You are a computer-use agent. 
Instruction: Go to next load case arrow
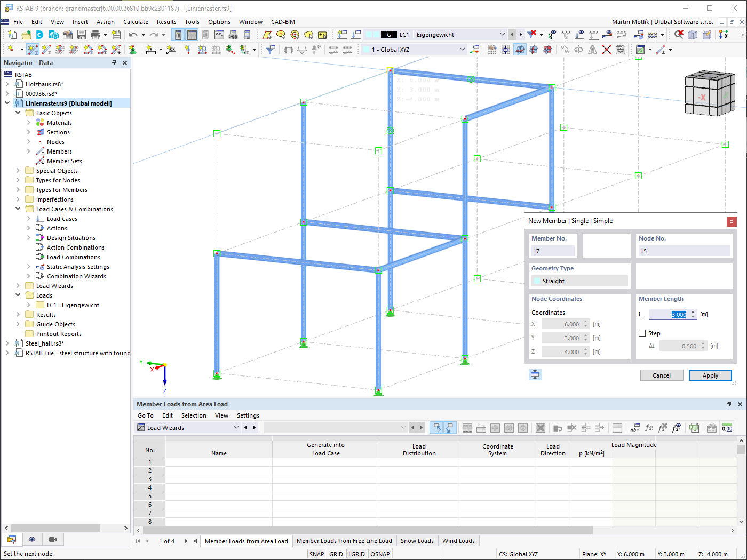point(520,35)
